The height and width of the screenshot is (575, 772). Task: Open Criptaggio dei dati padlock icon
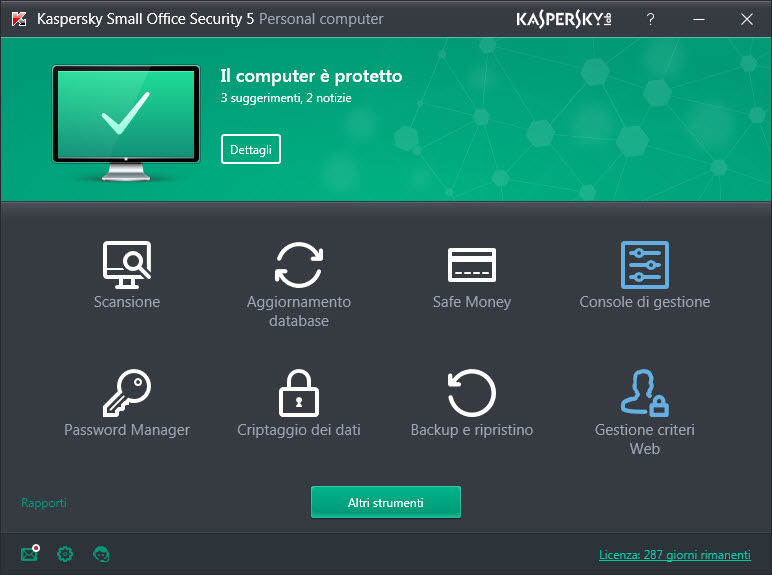point(299,393)
